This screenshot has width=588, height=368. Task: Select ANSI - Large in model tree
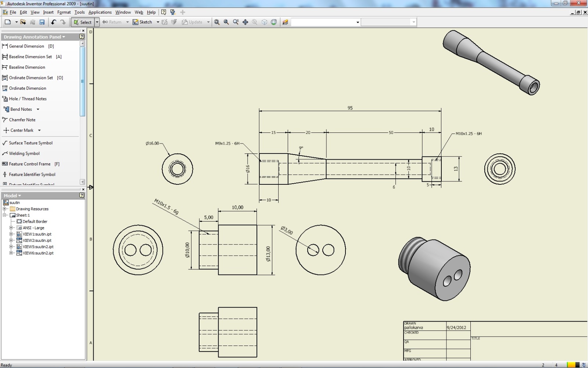[x=33, y=228]
